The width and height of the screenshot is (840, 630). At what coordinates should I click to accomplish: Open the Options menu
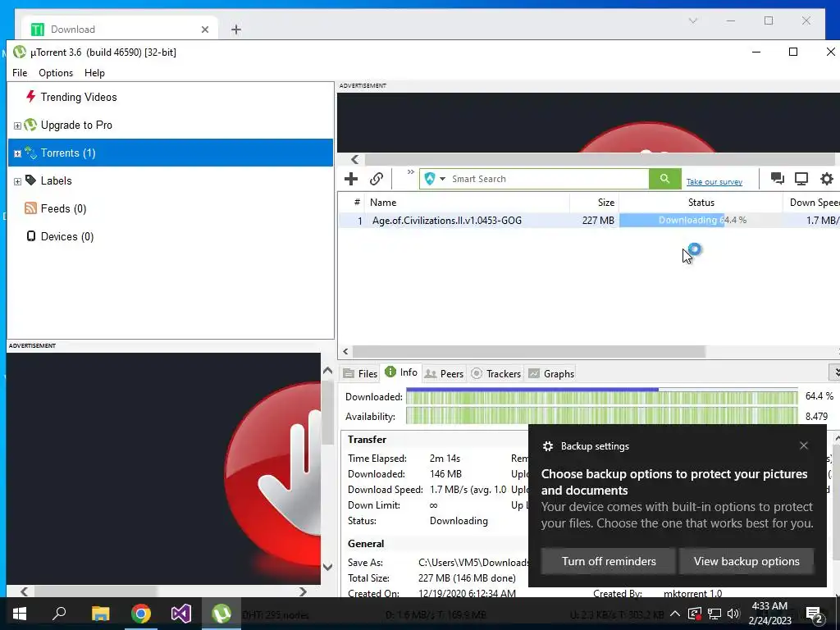[56, 73]
